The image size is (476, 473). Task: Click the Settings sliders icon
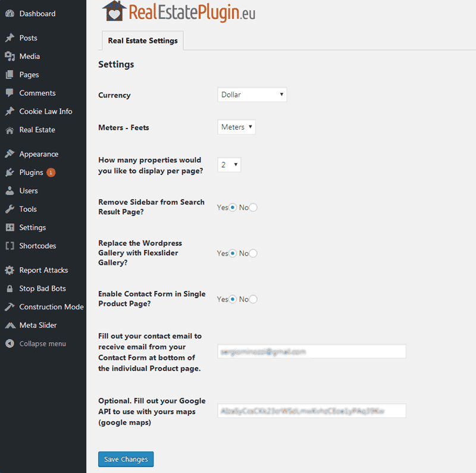tap(10, 227)
